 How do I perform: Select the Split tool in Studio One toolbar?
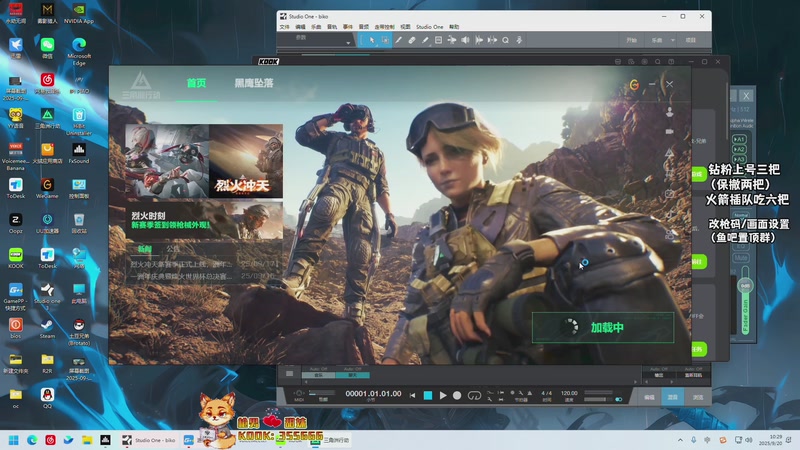[x=398, y=40]
